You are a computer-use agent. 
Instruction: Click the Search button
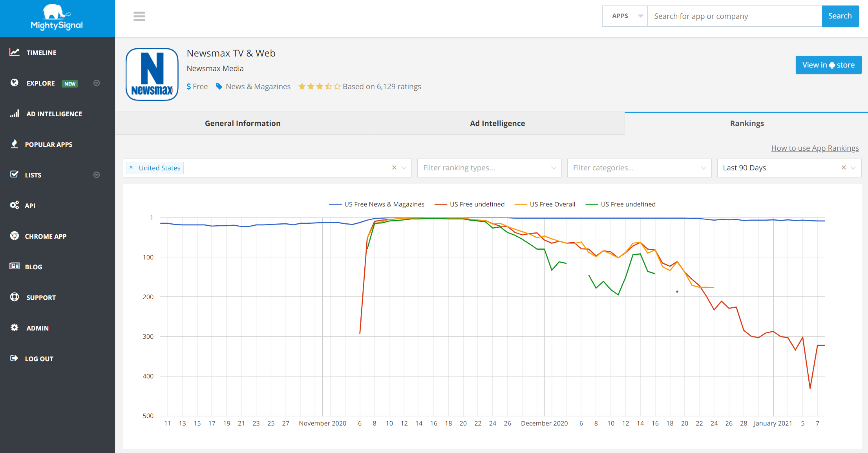(x=840, y=16)
